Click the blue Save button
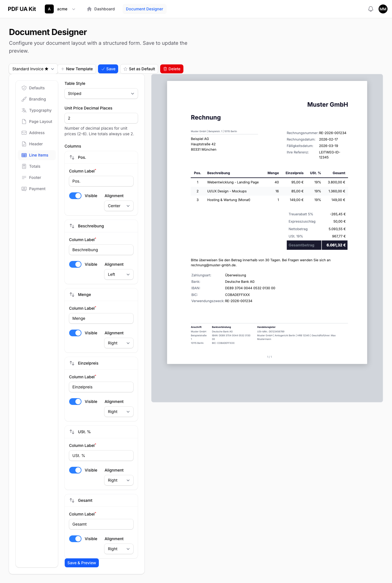The height and width of the screenshot is (583, 392). 108,69
